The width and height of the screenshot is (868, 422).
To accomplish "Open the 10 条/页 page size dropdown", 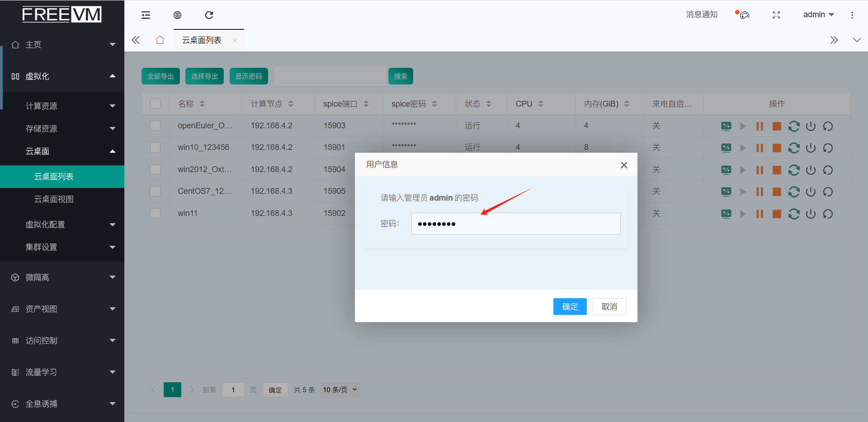I will 340,389.
